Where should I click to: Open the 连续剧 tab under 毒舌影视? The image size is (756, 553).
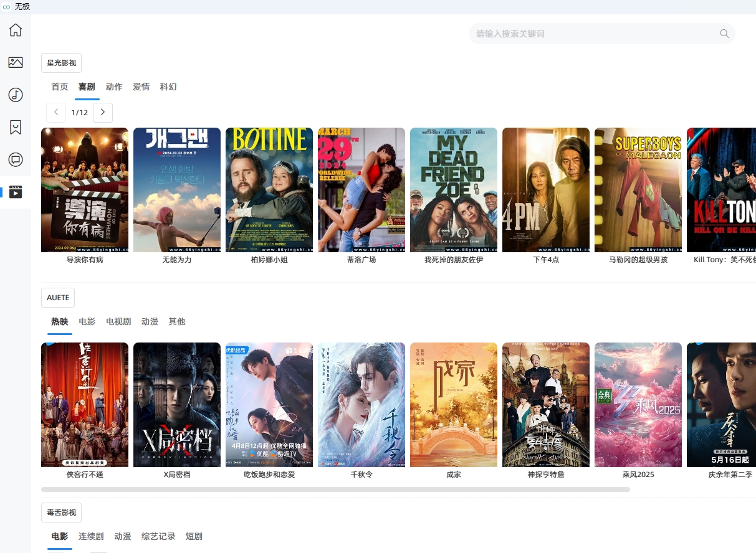[x=92, y=537]
